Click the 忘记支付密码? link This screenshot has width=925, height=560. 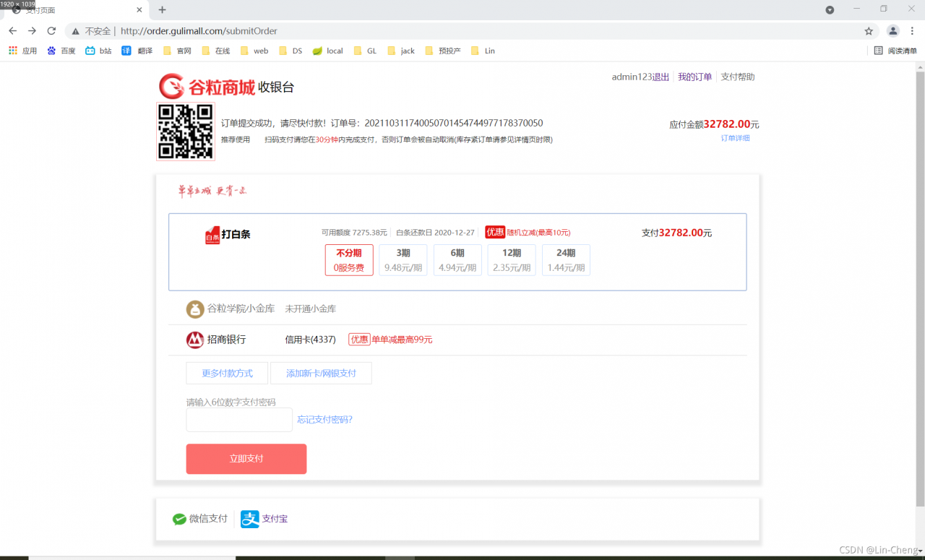pos(324,419)
